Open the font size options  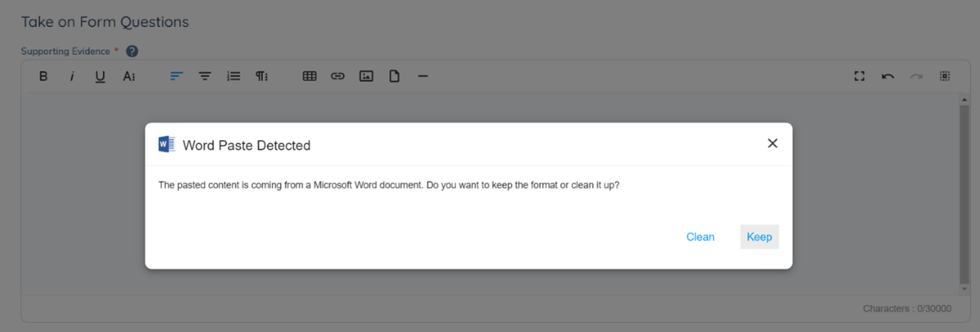point(129,76)
